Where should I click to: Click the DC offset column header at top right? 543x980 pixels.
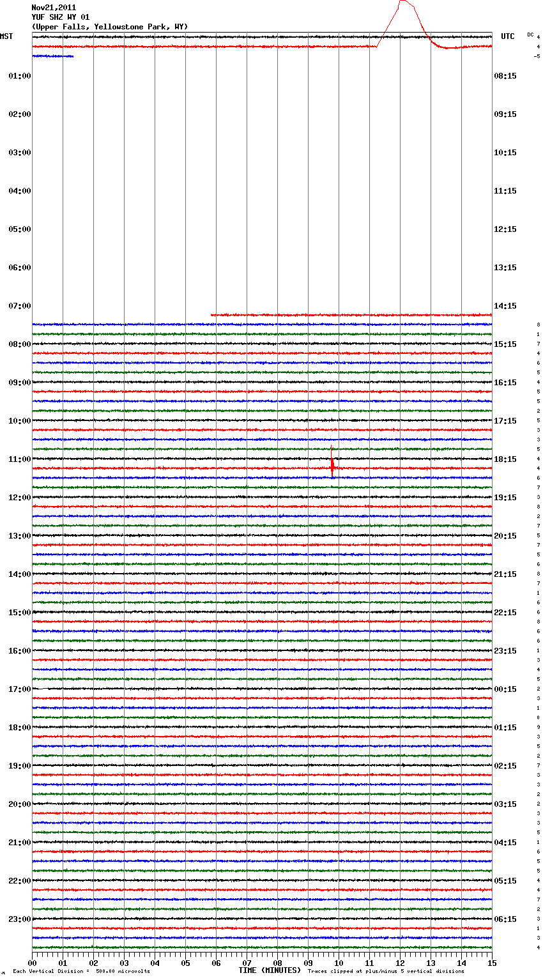coord(530,34)
